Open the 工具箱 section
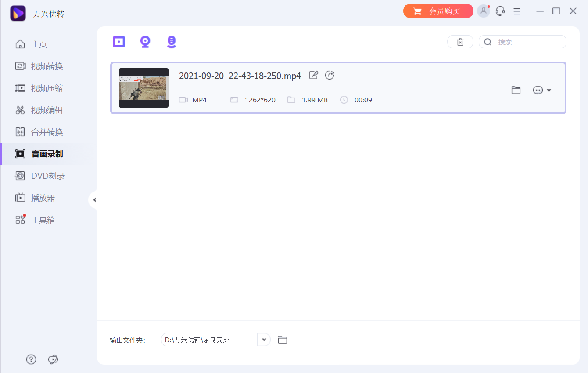The height and width of the screenshot is (373, 588). pyautogui.click(x=43, y=220)
